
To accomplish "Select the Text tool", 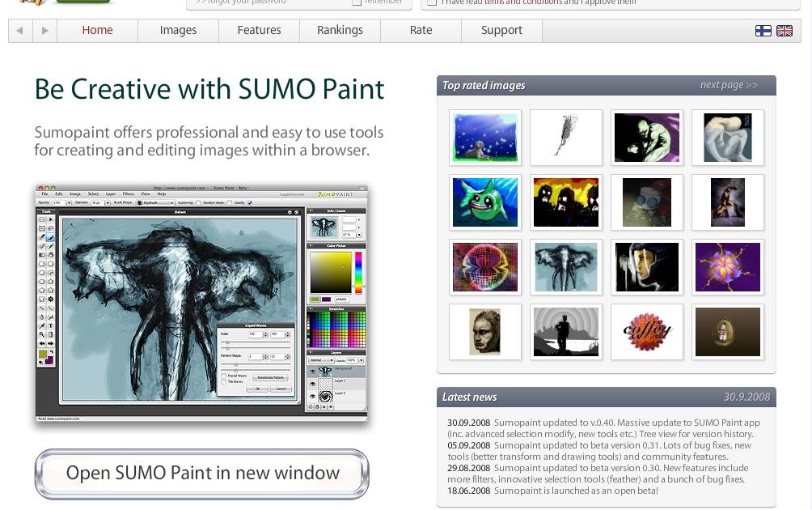I will 50,325.
